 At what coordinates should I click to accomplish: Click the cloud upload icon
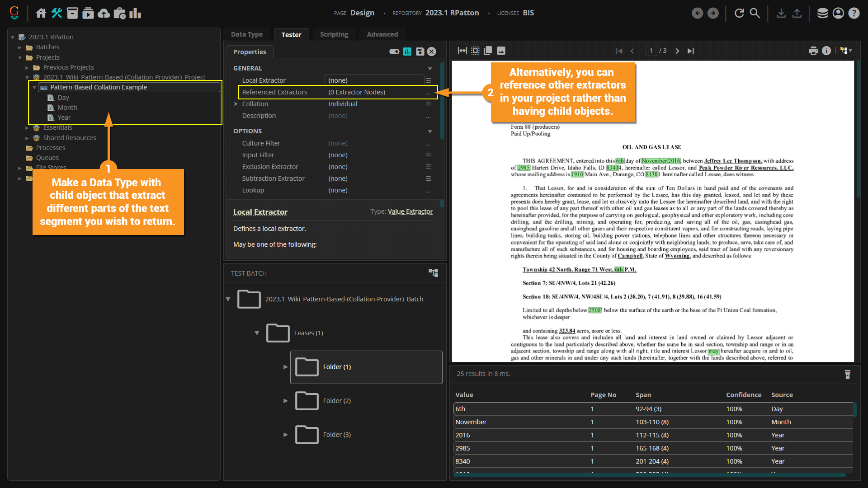[x=104, y=13]
